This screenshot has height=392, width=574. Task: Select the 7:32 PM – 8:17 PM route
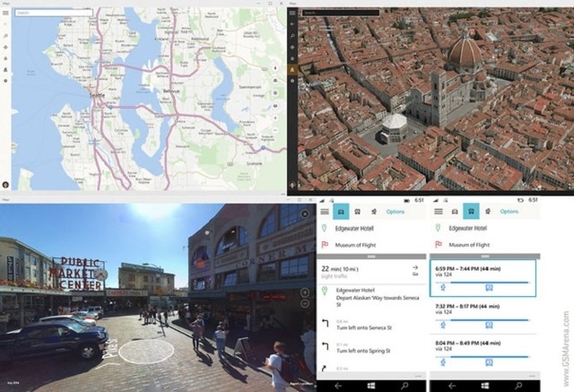click(483, 316)
